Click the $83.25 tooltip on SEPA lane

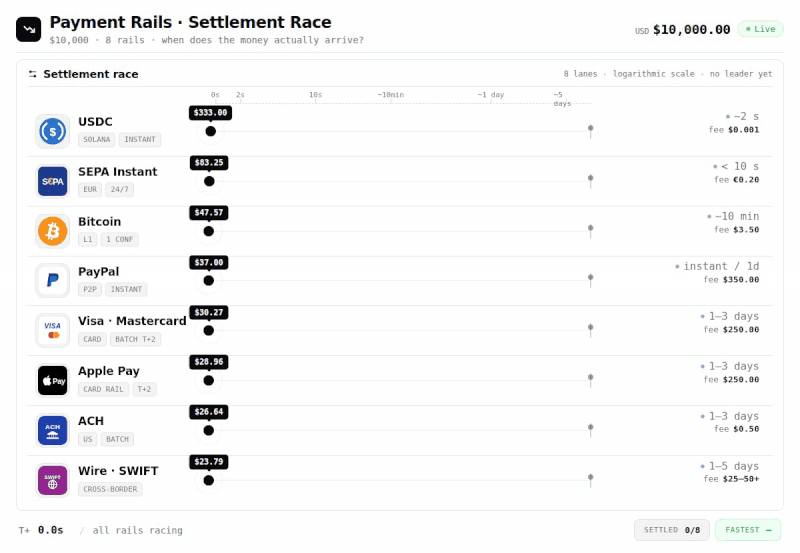coord(209,163)
